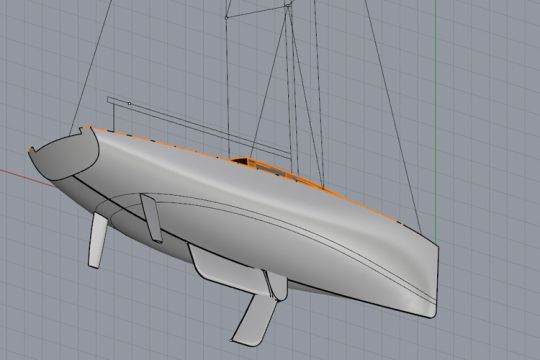
Task: Pick the curved chine line on hull
Action: pyautogui.click(x=276, y=226)
